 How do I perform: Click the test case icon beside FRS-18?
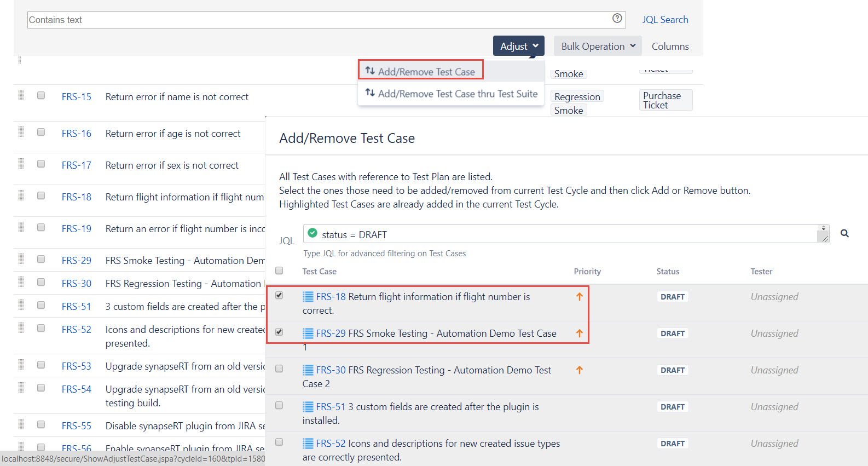click(308, 297)
